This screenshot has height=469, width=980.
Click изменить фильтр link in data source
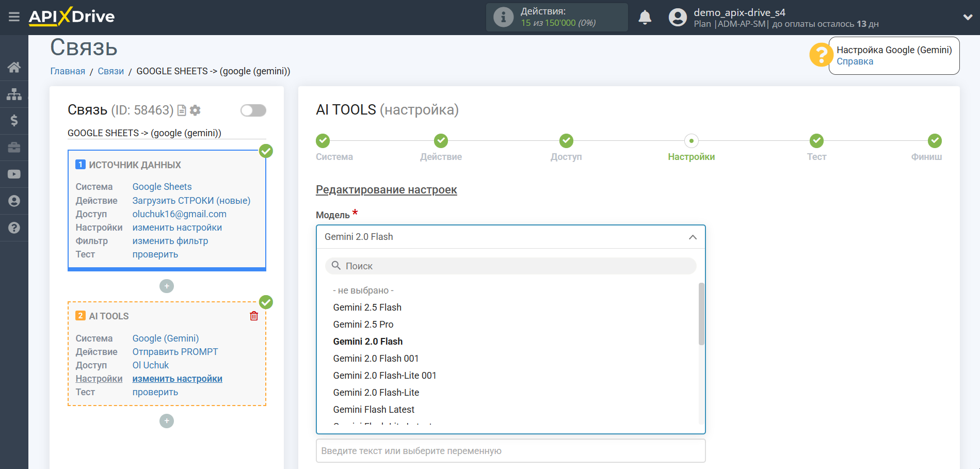point(170,241)
